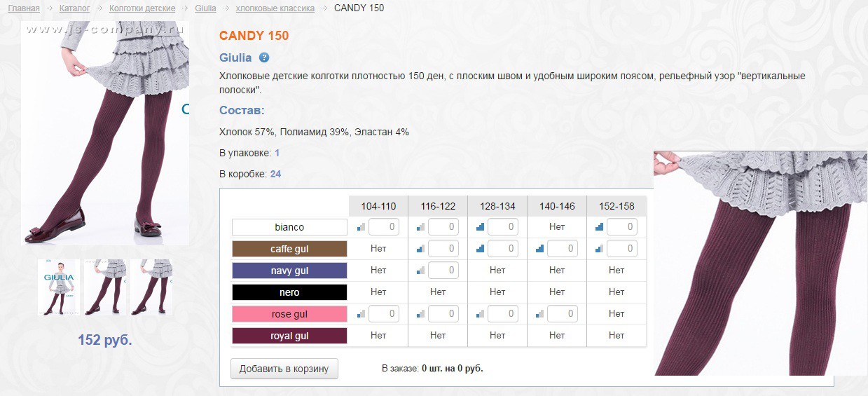The width and height of the screenshot is (868, 396).
Task: Go to Каталог in the breadcrumb
Action: click(74, 8)
